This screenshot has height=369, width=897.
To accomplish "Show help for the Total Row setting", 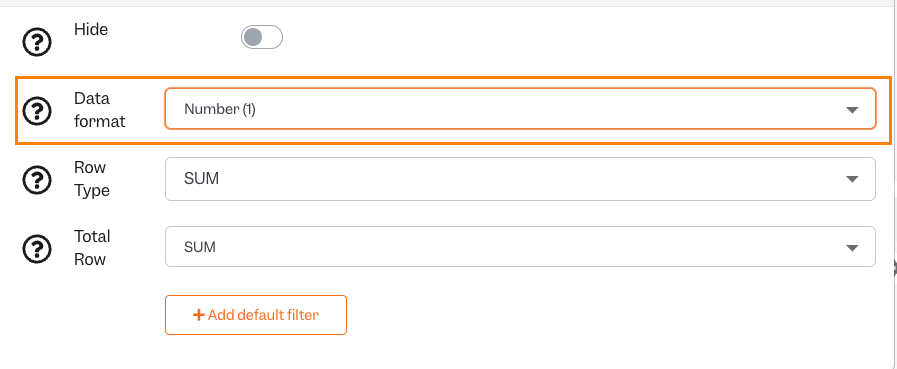I will (37, 248).
